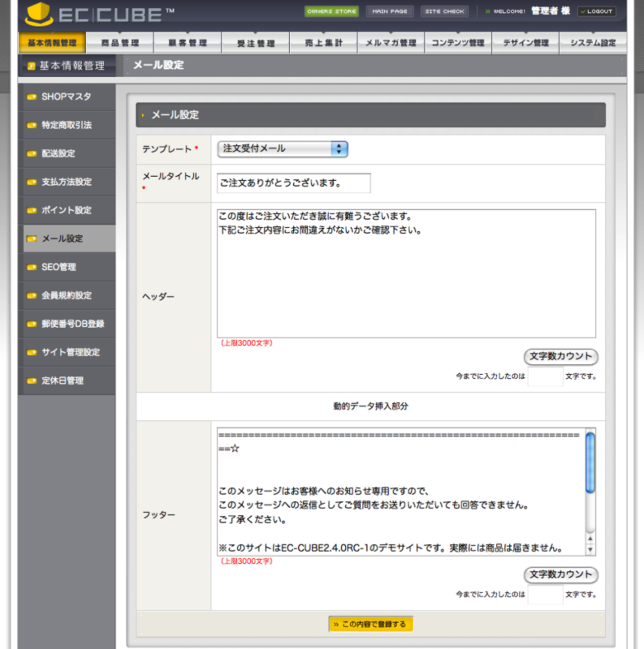The width and height of the screenshot is (644, 649).
Task: Click the OWNERS STORE button
Action: click(331, 11)
